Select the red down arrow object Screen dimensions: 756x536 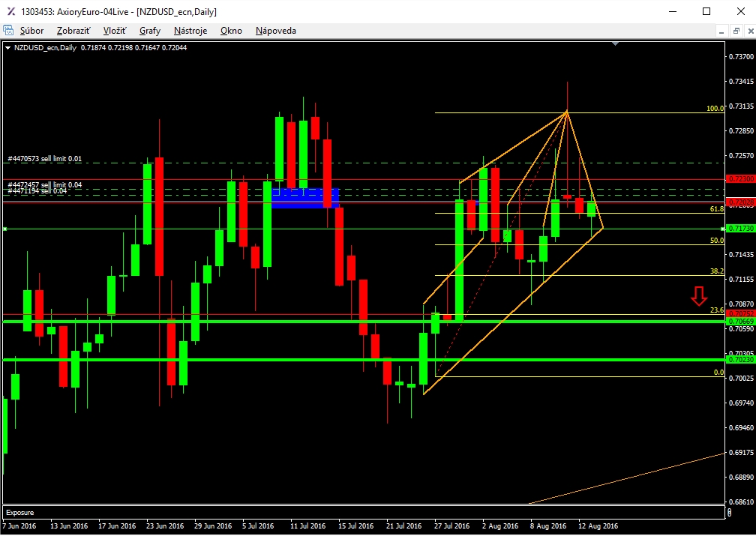coord(699,296)
